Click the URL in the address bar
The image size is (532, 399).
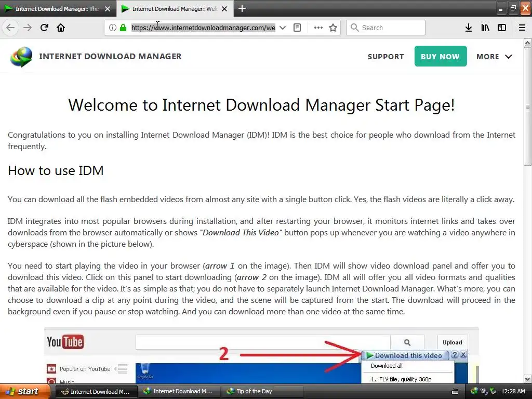tap(203, 28)
